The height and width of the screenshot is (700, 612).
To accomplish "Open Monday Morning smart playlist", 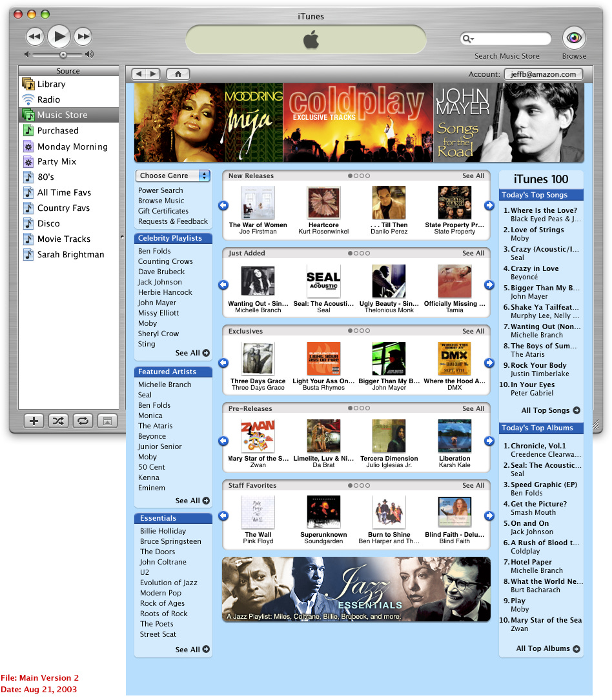I will point(69,146).
